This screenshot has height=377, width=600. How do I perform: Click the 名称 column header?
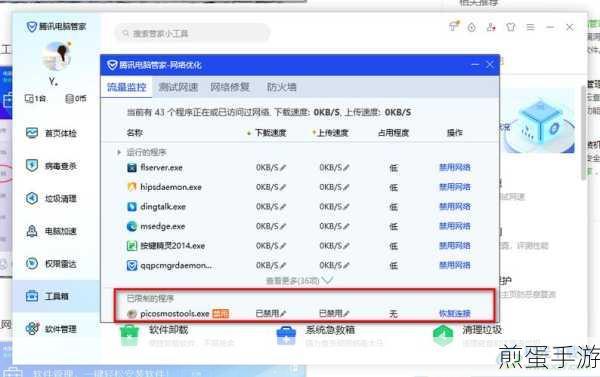tap(135, 133)
